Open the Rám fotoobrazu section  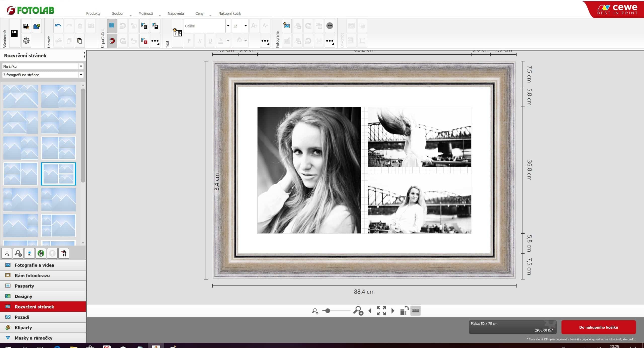pyautogui.click(x=43, y=275)
